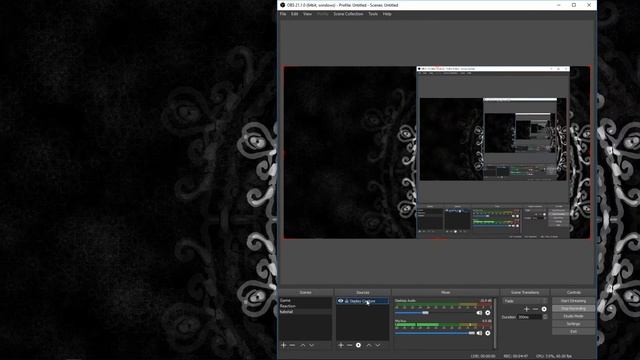Select the Game scene

point(305,300)
